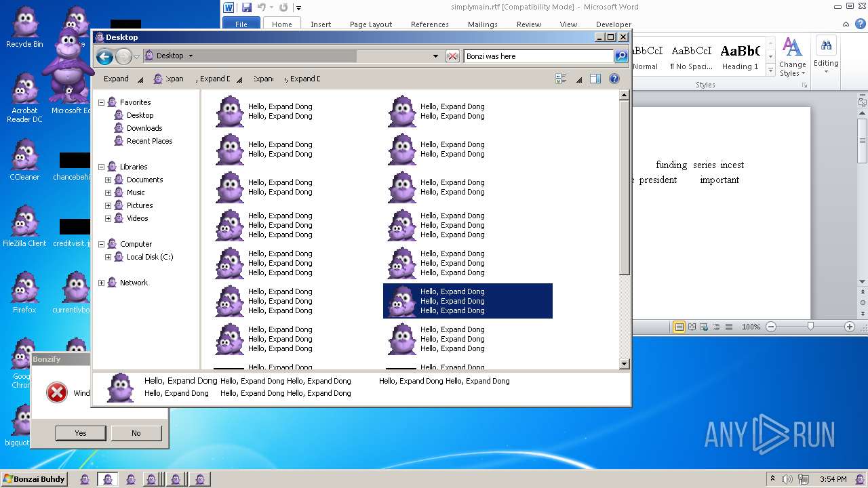Expand Videos library node
The width and height of the screenshot is (868, 488).
(108, 218)
